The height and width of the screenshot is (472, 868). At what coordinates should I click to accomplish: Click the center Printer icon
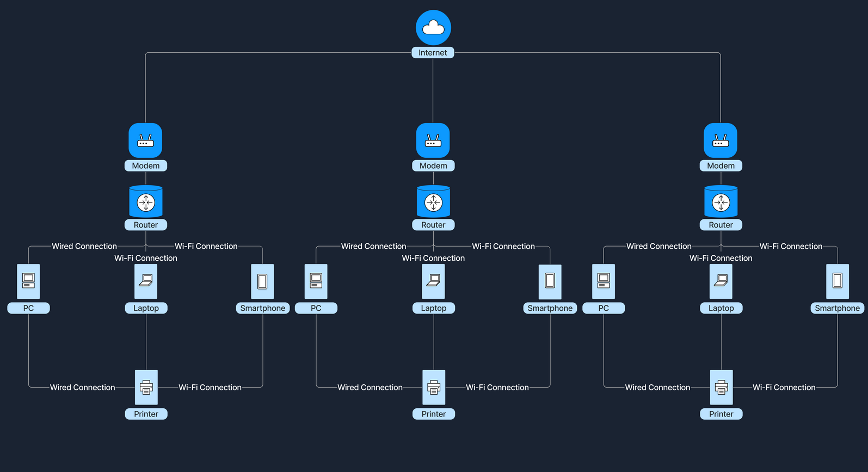(x=434, y=388)
